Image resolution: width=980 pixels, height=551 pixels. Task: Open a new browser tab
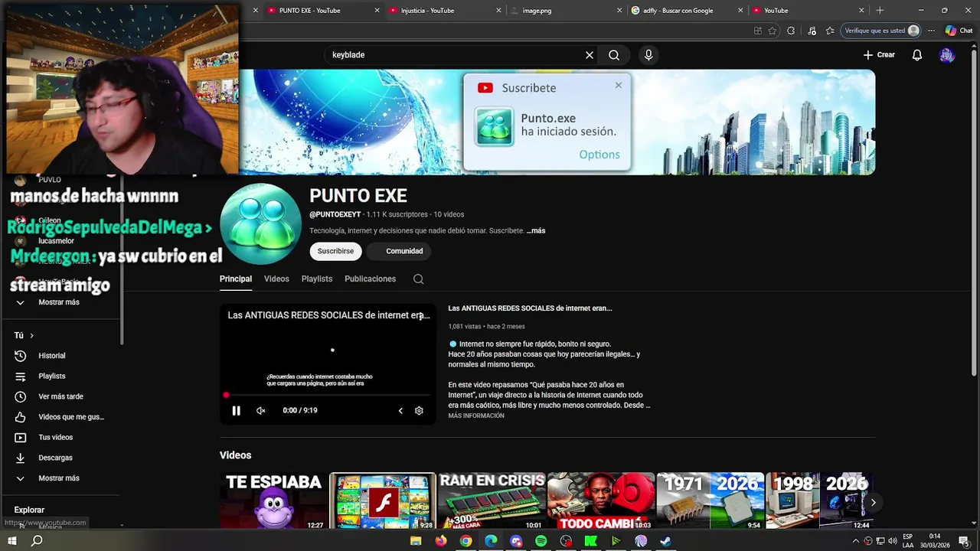pyautogui.click(x=880, y=11)
